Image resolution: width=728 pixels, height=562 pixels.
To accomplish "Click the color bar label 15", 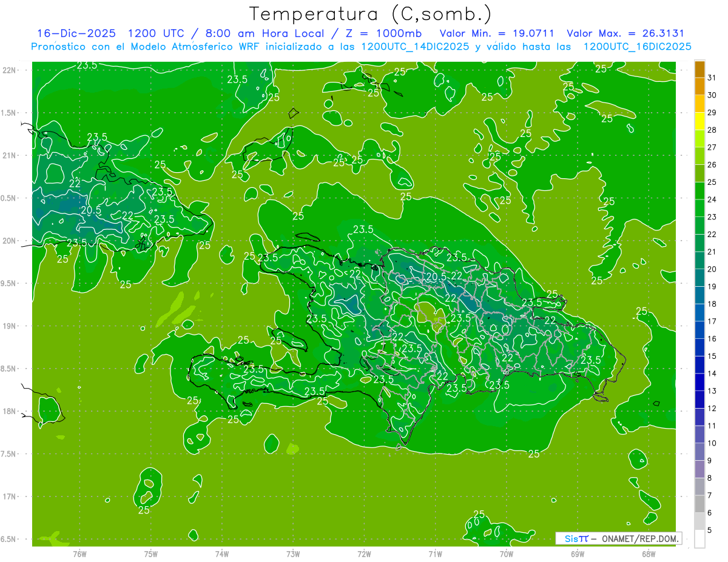I will click(x=712, y=356).
